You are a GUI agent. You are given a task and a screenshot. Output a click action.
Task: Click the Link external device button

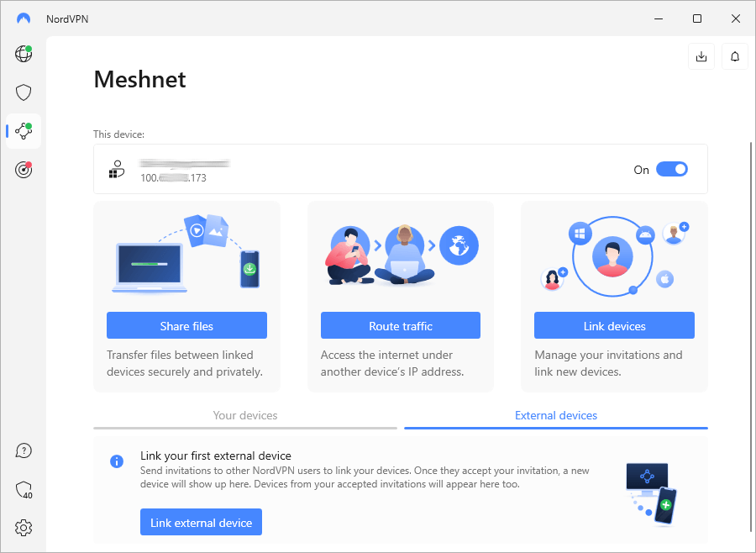(x=201, y=522)
